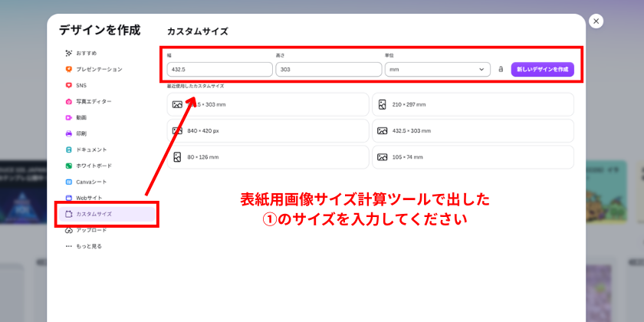Select recent size 80 × 126 mm
This screenshot has height=322, width=644.
tap(268, 157)
